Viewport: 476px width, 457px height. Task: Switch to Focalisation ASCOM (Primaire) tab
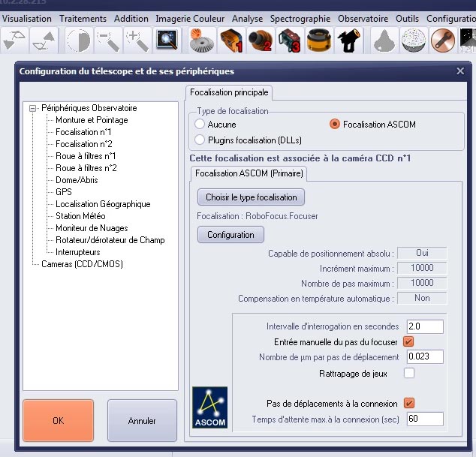247,173
